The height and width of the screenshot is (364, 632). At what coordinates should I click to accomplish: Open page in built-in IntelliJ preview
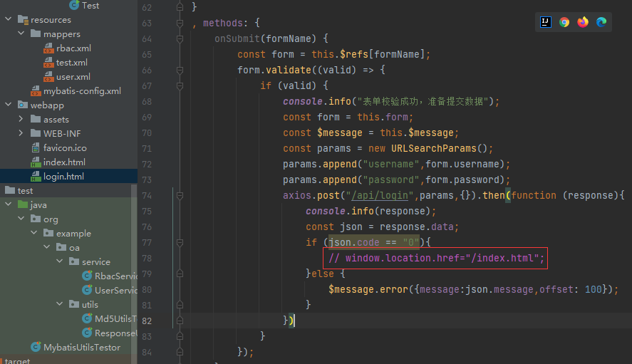(546, 22)
